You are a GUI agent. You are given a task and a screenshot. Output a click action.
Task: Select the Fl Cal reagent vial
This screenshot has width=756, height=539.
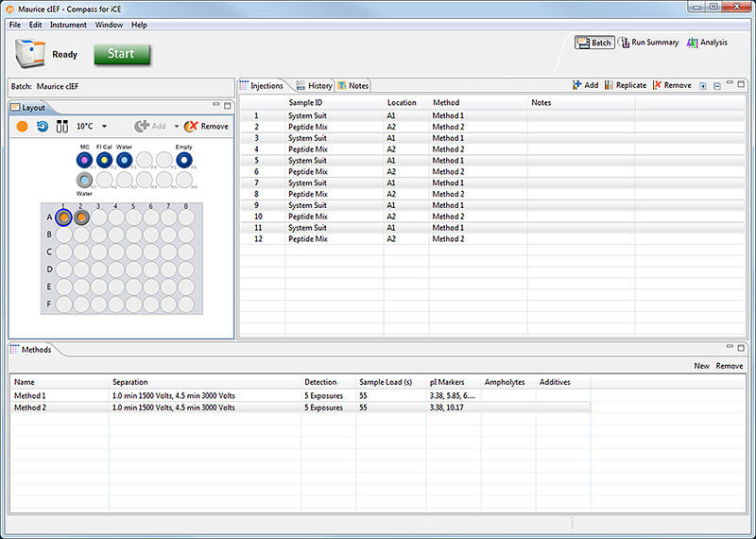pos(104,160)
